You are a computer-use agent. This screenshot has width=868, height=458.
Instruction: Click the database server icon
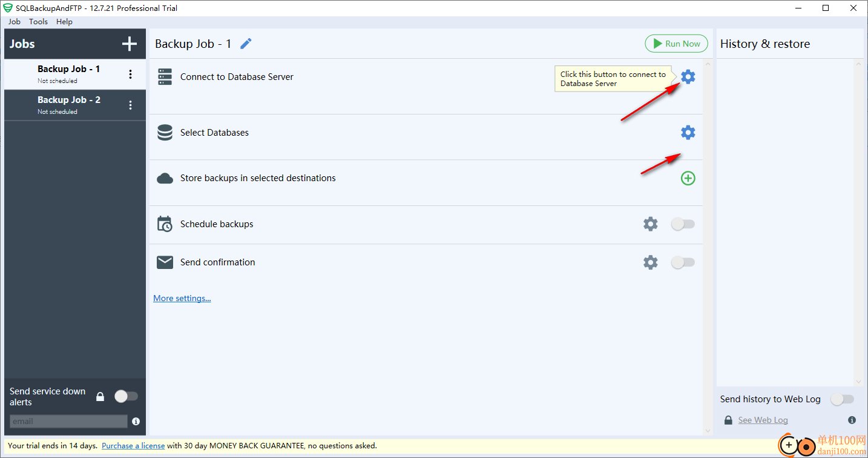point(165,76)
